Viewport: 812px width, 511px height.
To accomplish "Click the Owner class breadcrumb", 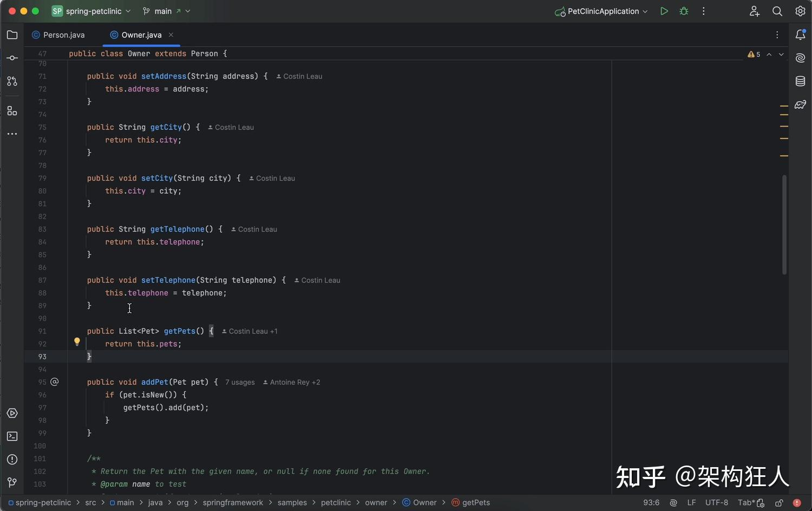I will [420, 503].
